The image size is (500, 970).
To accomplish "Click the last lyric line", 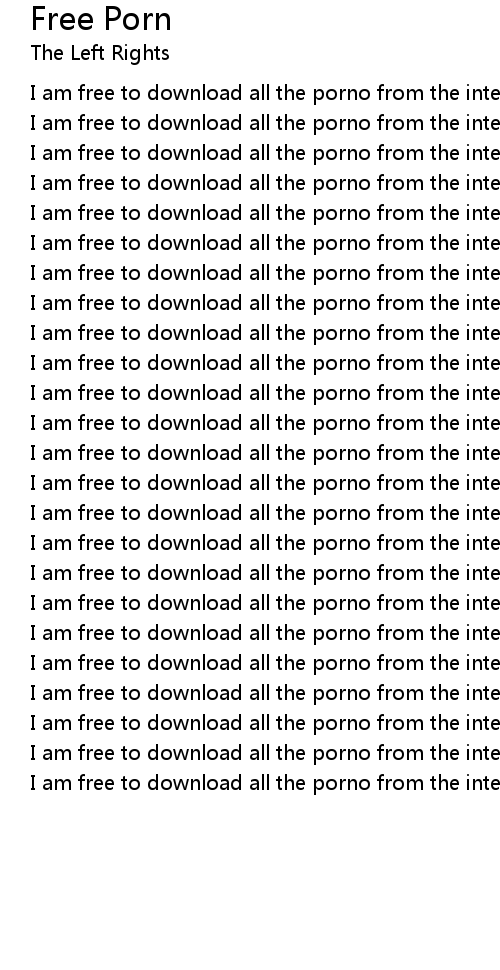I will (265, 783).
